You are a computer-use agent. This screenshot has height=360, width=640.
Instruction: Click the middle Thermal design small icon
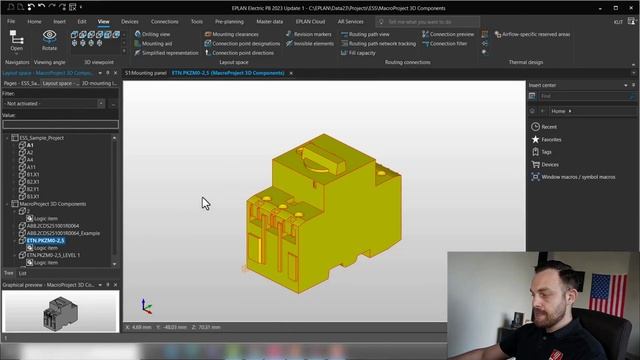pyautogui.click(x=484, y=43)
